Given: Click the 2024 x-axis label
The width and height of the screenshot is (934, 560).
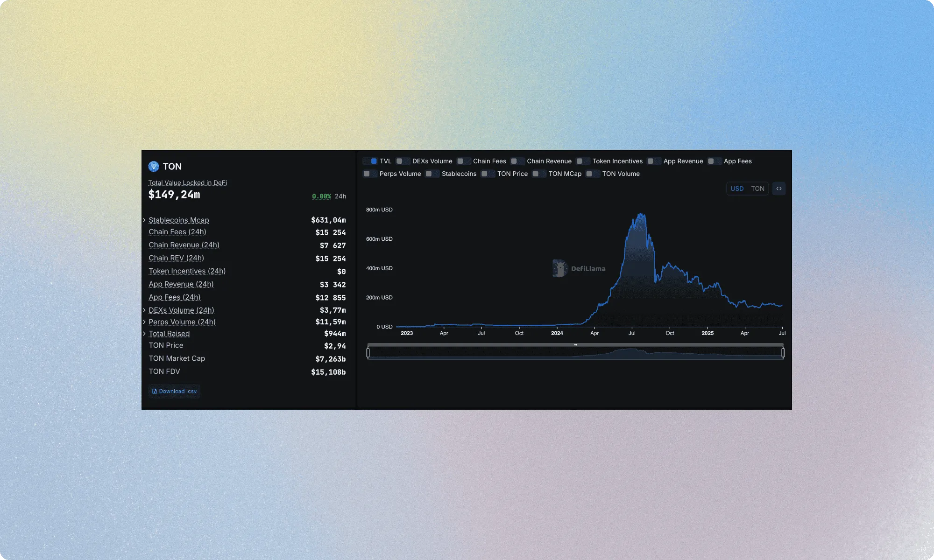Looking at the screenshot, I should [557, 333].
